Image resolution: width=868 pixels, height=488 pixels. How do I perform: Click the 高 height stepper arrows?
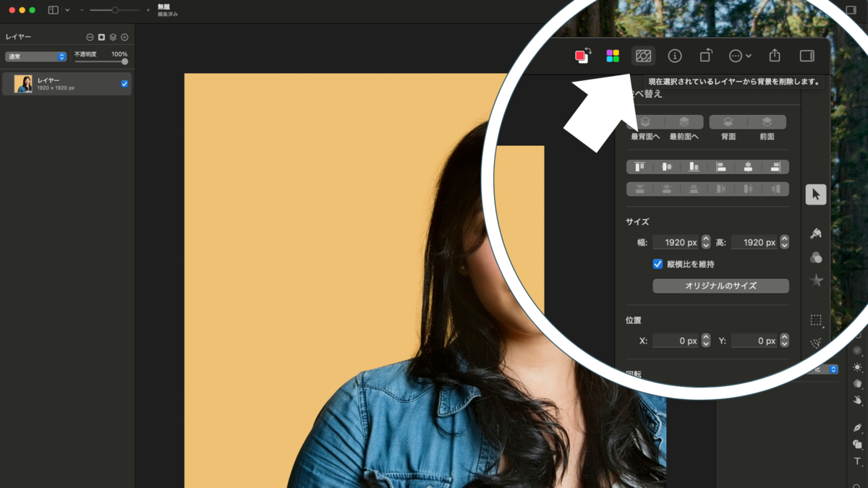click(x=784, y=242)
